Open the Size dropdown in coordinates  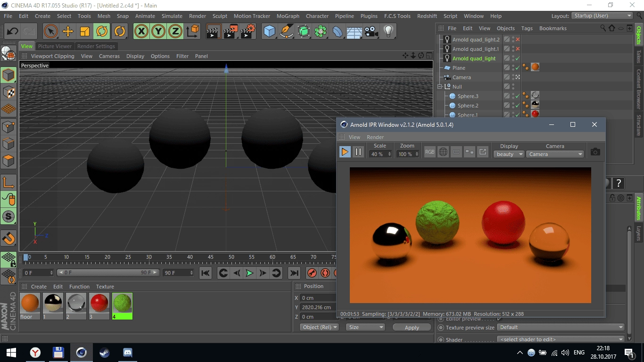point(365,327)
